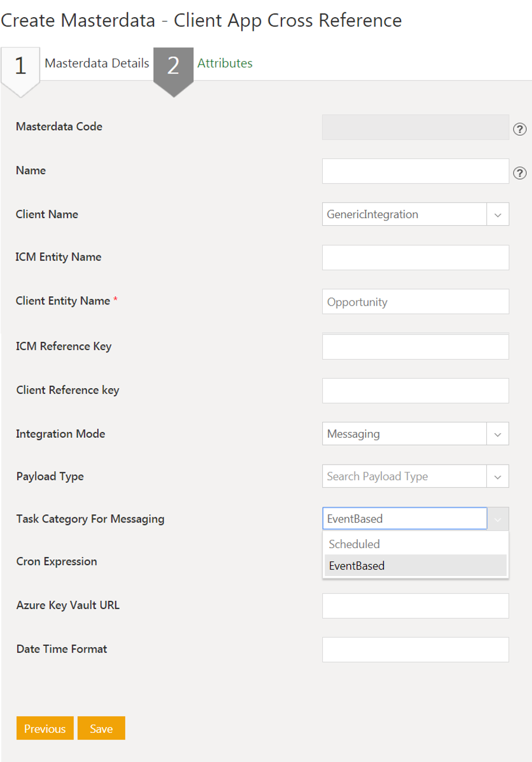Switch to Masterdata Details tab
Screen dimensions: 532x762
(x=97, y=63)
